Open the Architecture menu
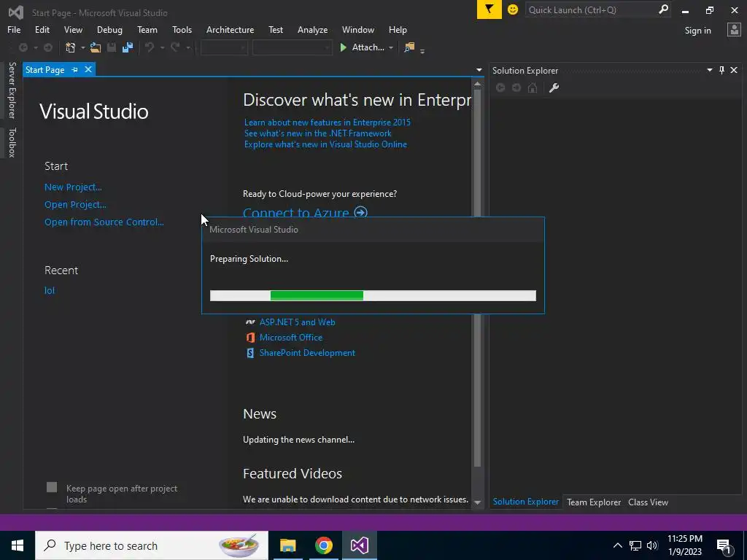The width and height of the screenshot is (747, 560). pyautogui.click(x=230, y=29)
